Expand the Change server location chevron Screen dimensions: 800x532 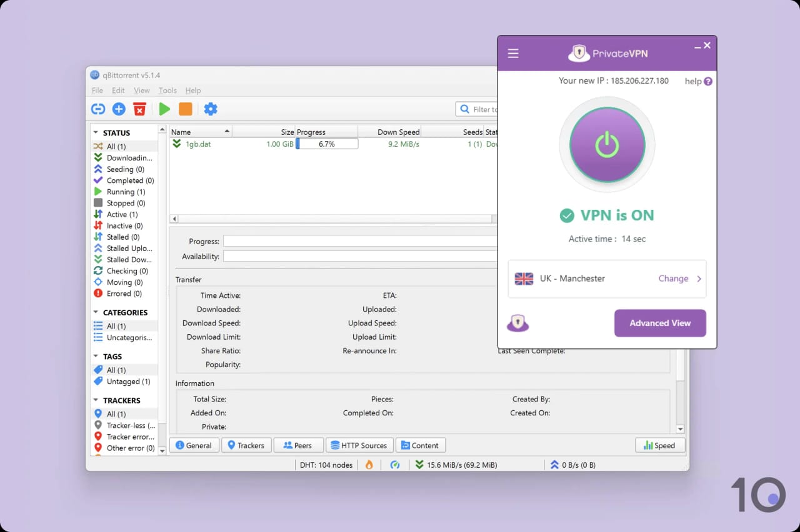click(699, 279)
